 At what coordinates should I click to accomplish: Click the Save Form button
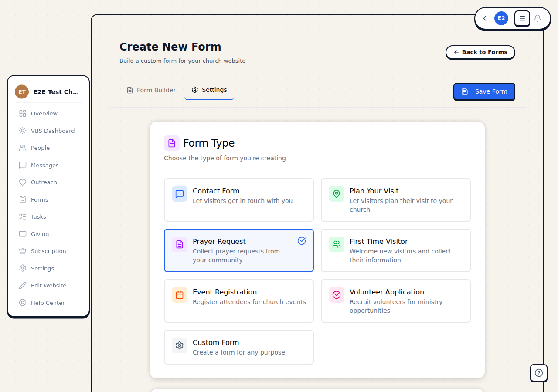[x=484, y=91]
